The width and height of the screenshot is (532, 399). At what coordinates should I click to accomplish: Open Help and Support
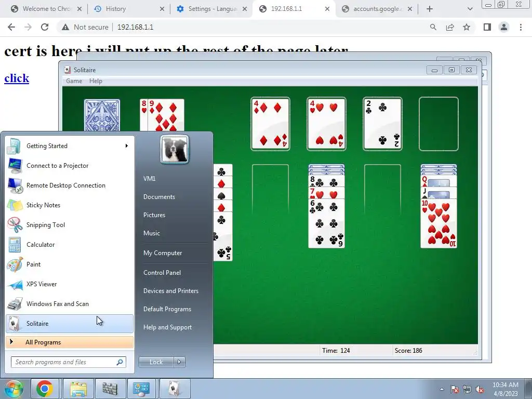click(168, 327)
